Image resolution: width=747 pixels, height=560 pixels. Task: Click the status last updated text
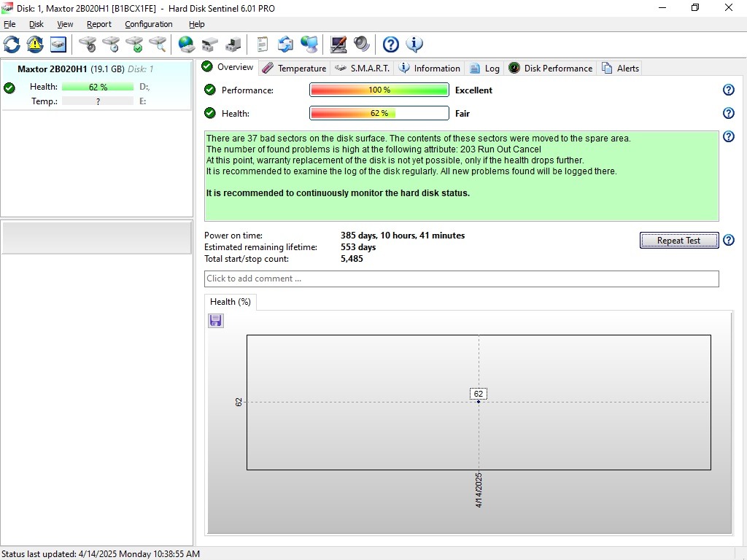101,554
